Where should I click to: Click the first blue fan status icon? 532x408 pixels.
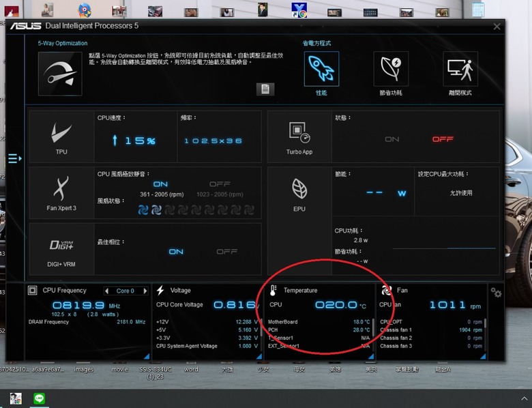pos(143,210)
